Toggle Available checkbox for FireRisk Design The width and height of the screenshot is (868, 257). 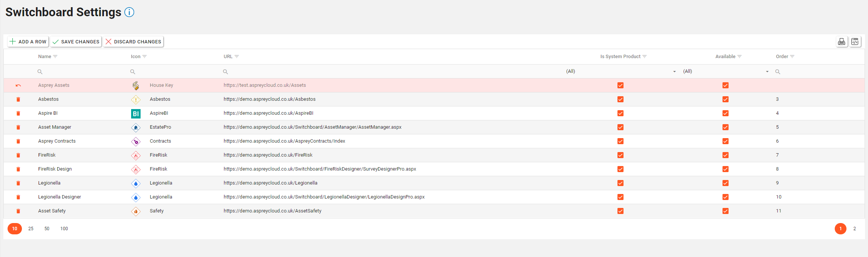(725, 169)
